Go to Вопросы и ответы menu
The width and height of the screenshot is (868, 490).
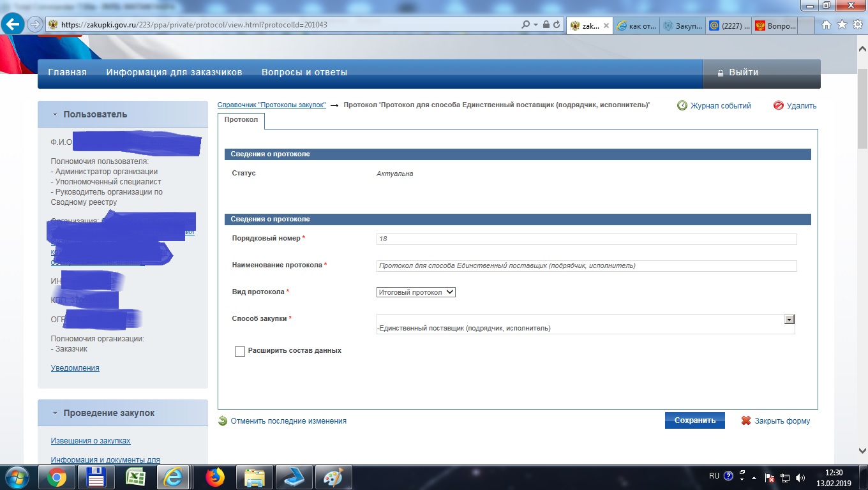(x=304, y=73)
